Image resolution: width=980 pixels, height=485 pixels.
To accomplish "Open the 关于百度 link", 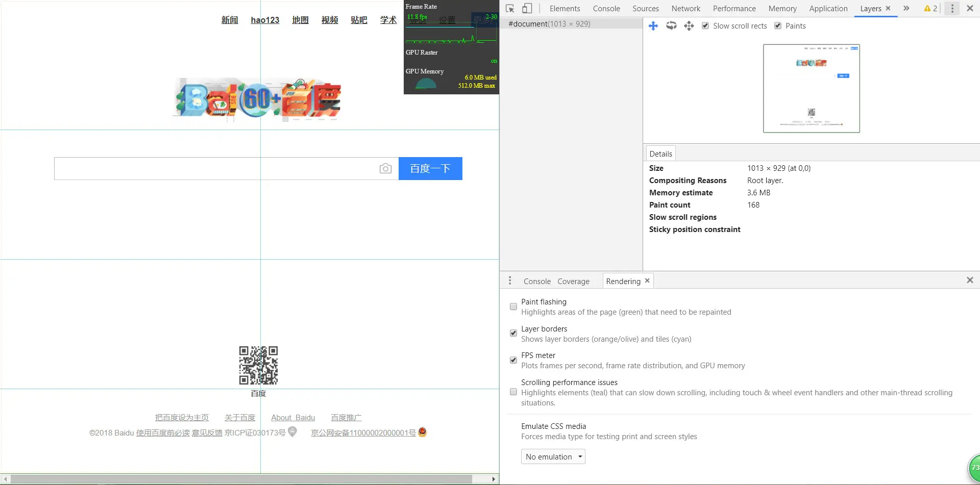I will point(240,418).
